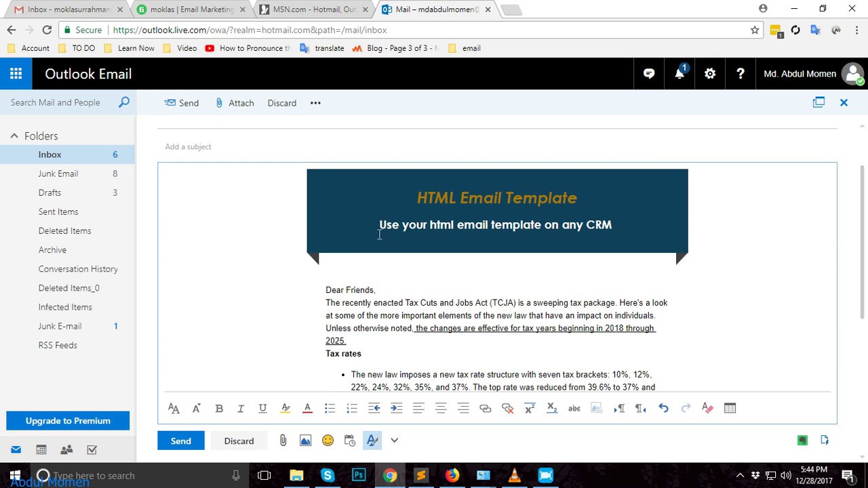868x488 pixels.
Task: Click Discard in the top toolbar
Action: (282, 103)
